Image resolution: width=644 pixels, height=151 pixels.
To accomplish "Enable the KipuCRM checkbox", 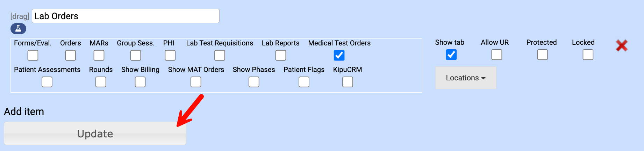I will click(348, 82).
